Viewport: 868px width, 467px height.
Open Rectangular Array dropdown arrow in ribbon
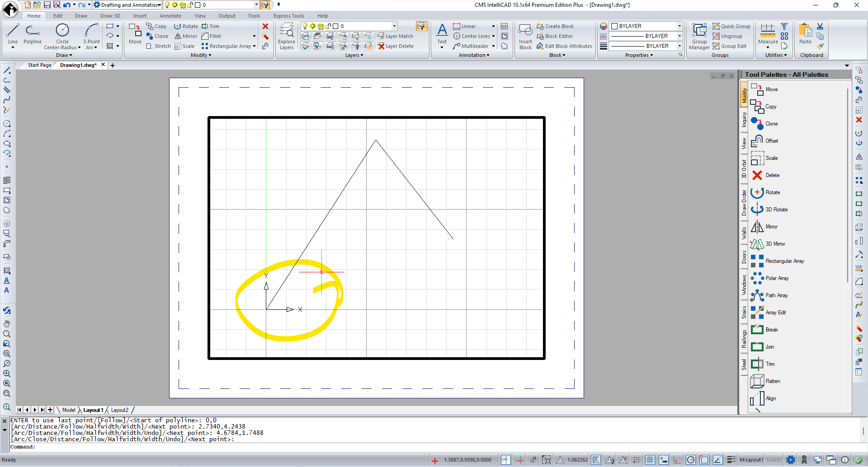click(254, 46)
